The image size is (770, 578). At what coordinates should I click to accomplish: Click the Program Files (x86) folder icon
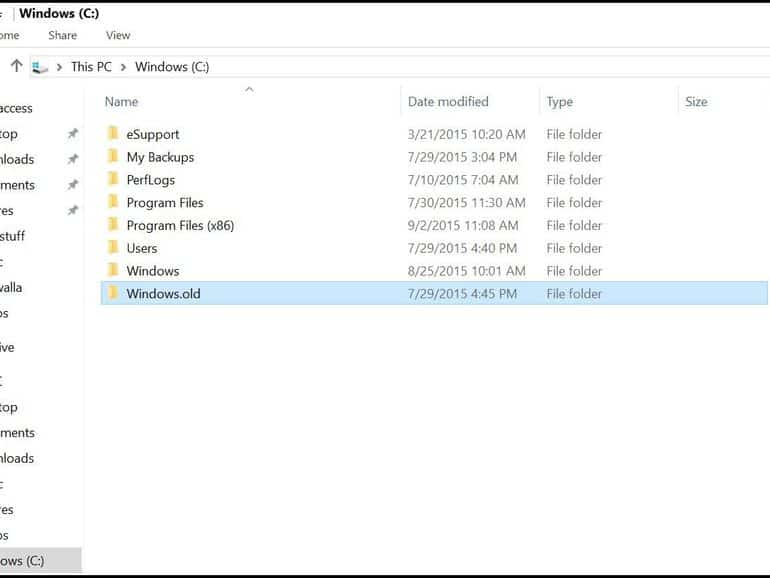click(113, 224)
